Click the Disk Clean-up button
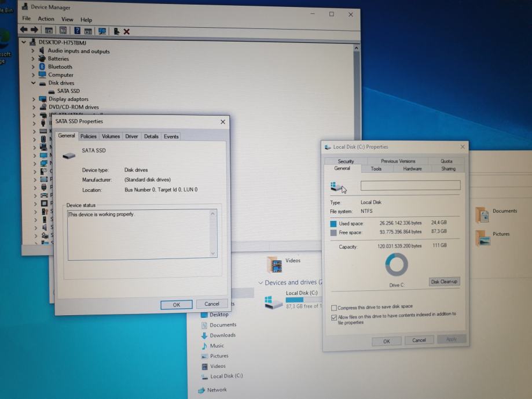 (444, 282)
